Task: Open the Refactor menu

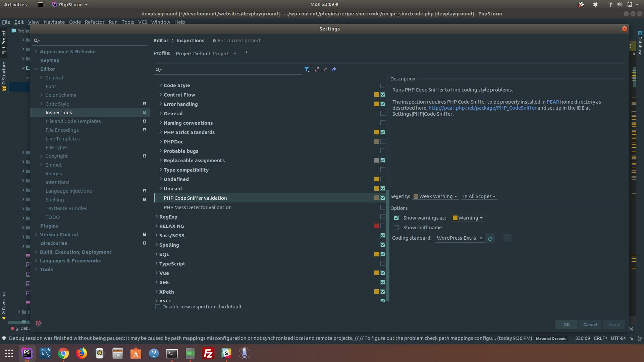Action: (x=94, y=22)
